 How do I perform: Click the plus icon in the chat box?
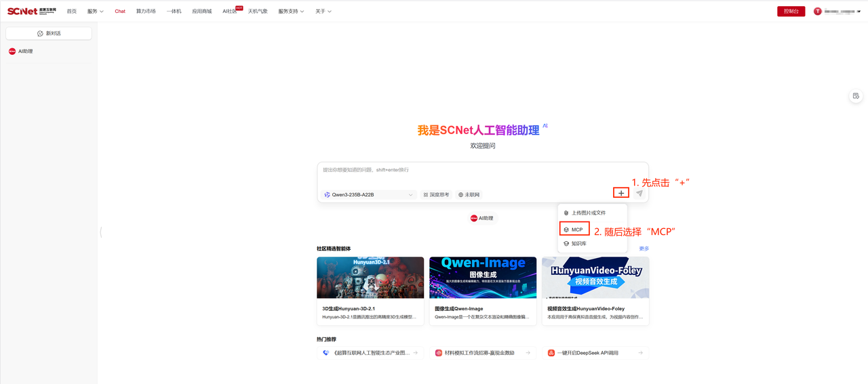620,194
